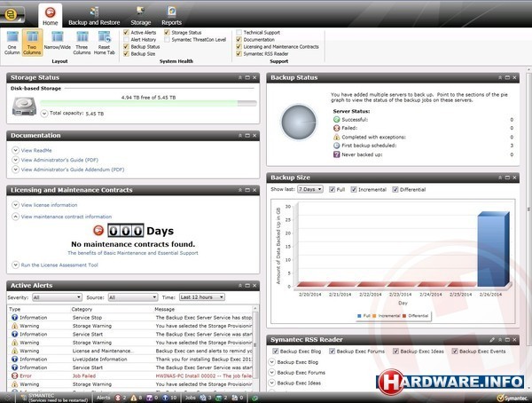
Task: Switch to the Home tab
Action: point(51,16)
